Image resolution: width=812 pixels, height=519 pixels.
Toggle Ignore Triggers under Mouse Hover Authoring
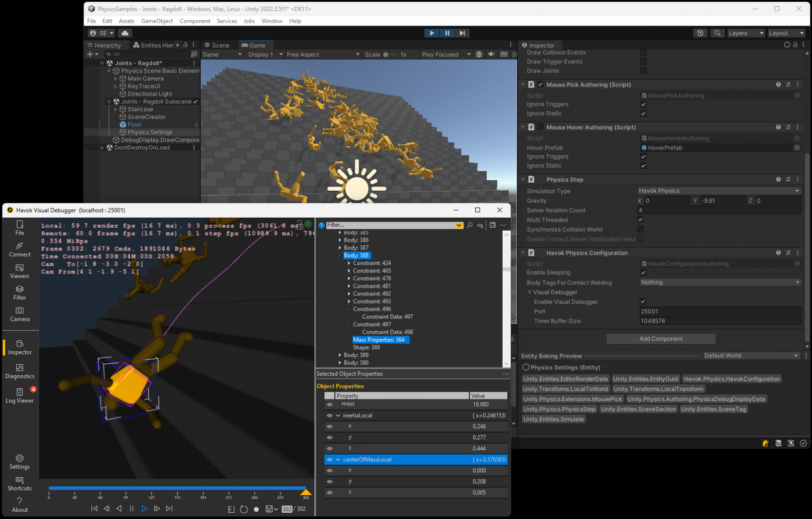tap(643, 157)
